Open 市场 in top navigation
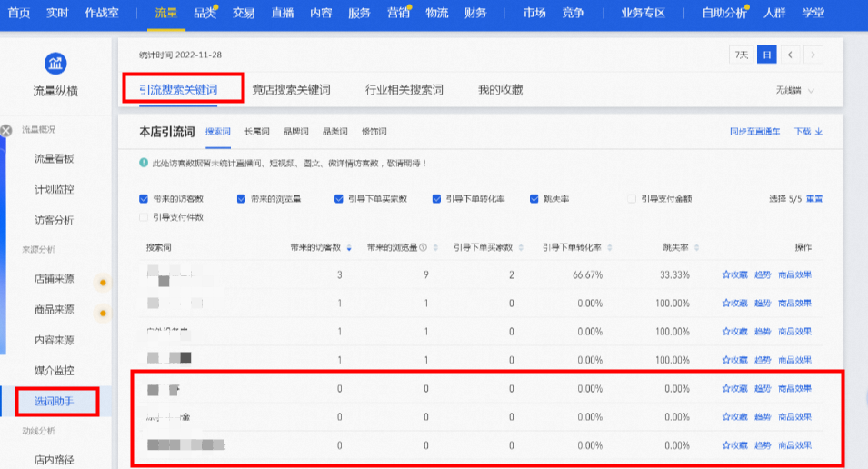Viewport: 868px width, 469px height. (x=534, y=13)
